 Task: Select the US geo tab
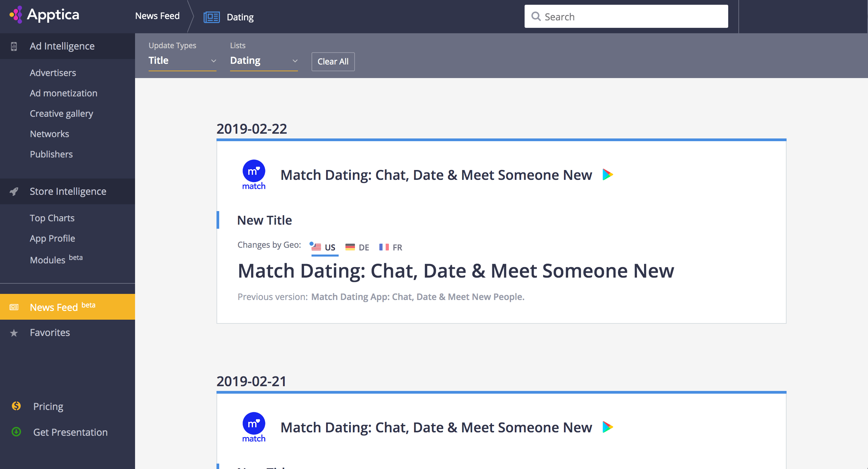point(325,247)
